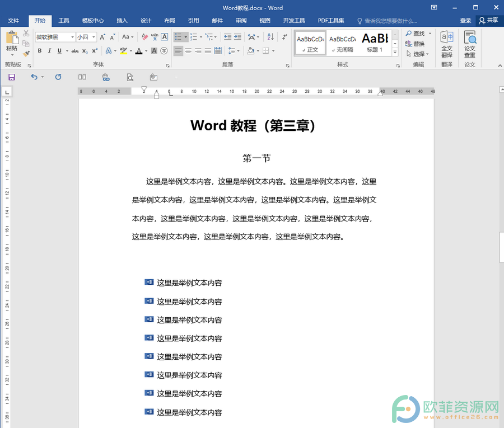Open numbered list style dropdown
The width and height of the screenshot is (504, 428).
201,37
